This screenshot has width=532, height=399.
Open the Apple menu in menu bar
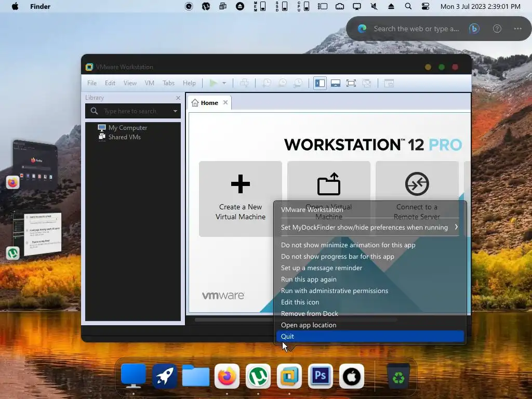15,6
